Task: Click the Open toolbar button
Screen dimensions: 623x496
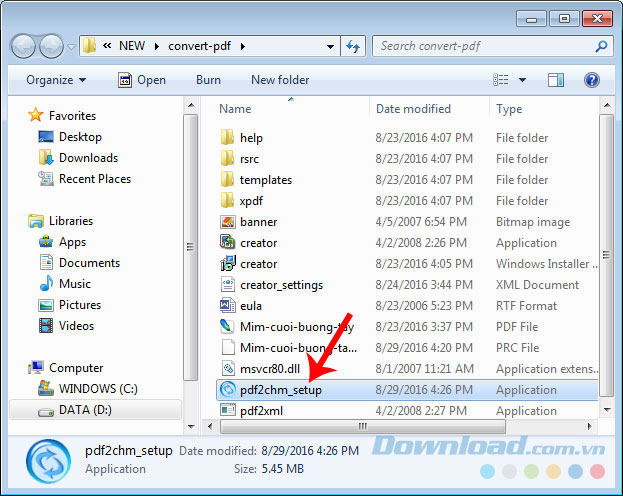Action: coord(142,80)
